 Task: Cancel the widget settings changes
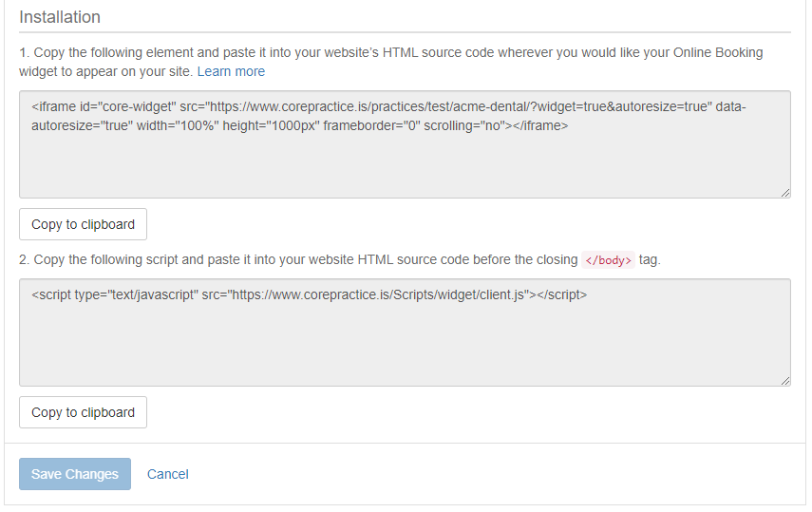(168, 474)
